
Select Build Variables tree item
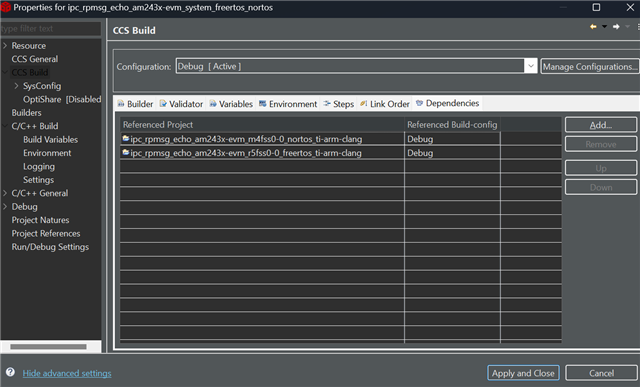50,140
